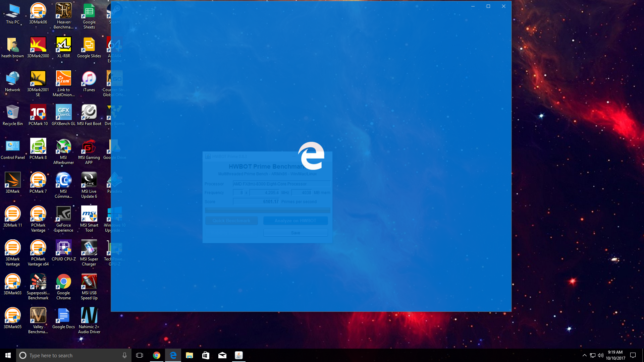The width and height of the screenshot is (644, 362).
Task: Open Microsoft Store from taskbar
Action: point(206,355)
